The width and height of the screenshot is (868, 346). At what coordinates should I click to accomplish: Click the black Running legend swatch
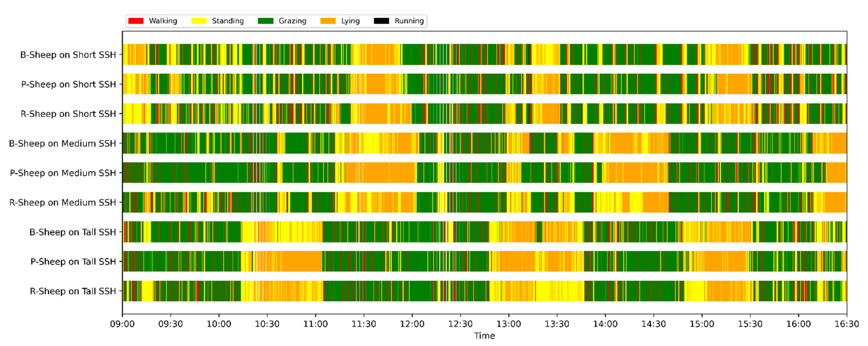[381, 21]
